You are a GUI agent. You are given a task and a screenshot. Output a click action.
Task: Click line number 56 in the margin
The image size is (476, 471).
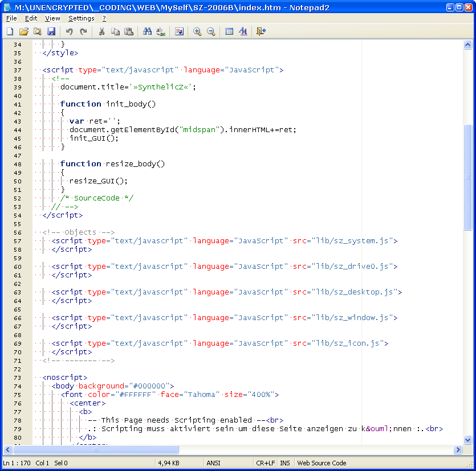[x=18, y=233]
